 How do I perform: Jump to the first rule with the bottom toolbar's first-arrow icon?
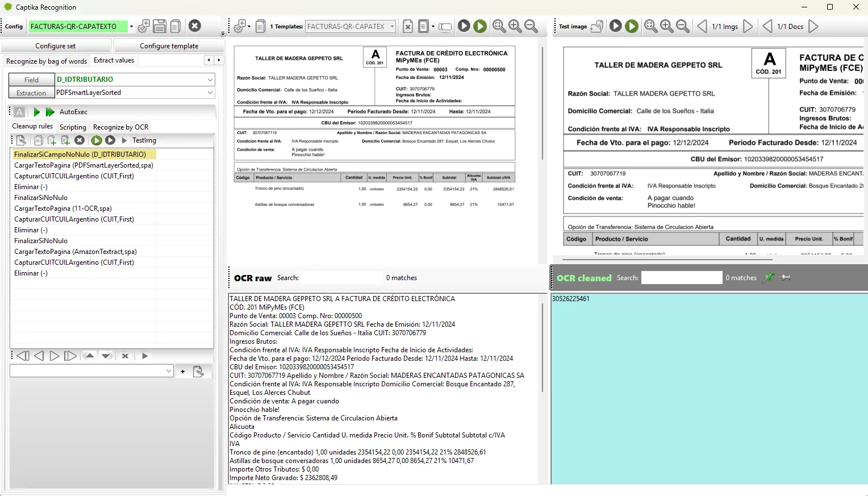click(23, 356)
